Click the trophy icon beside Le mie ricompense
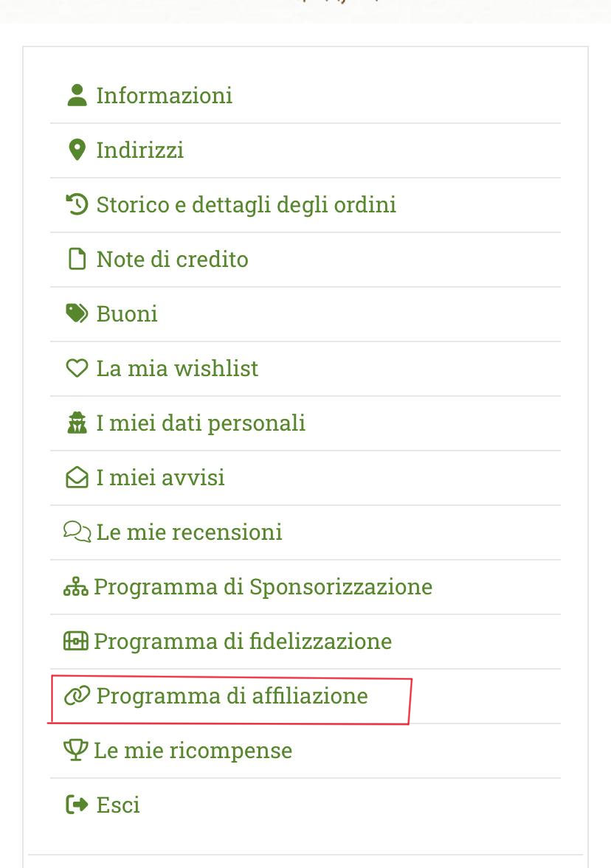 (x=75, y=749)
